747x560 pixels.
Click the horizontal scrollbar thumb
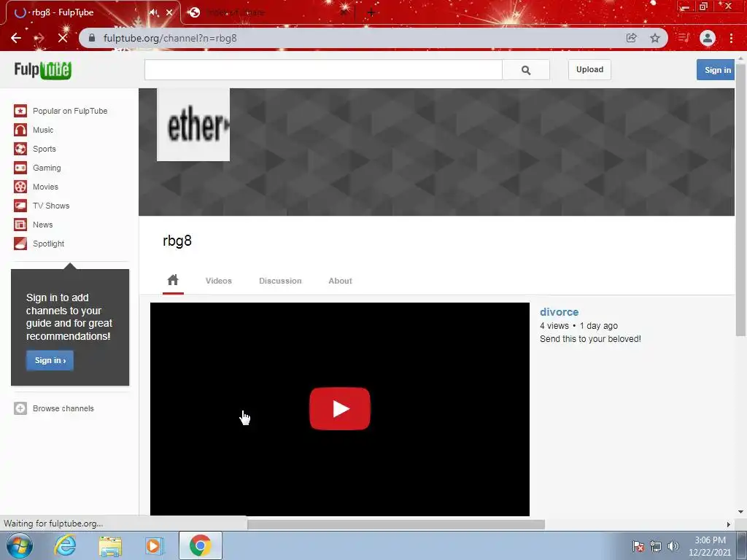pos(396,524)
